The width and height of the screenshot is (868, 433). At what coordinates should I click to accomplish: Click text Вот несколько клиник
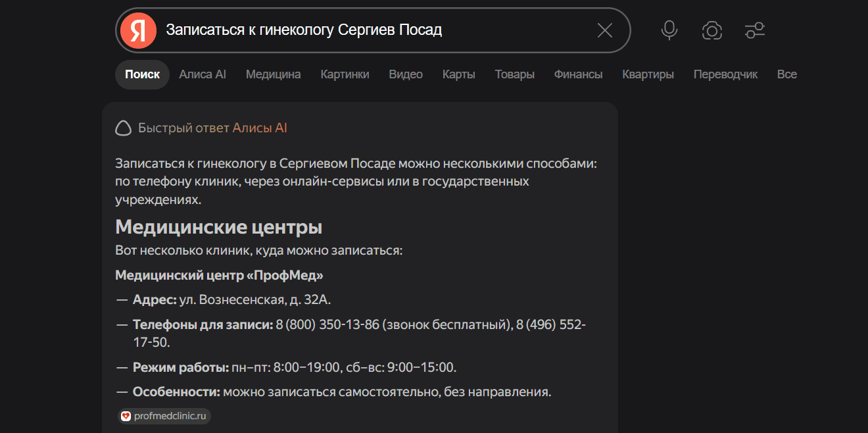tap(181, 251)
